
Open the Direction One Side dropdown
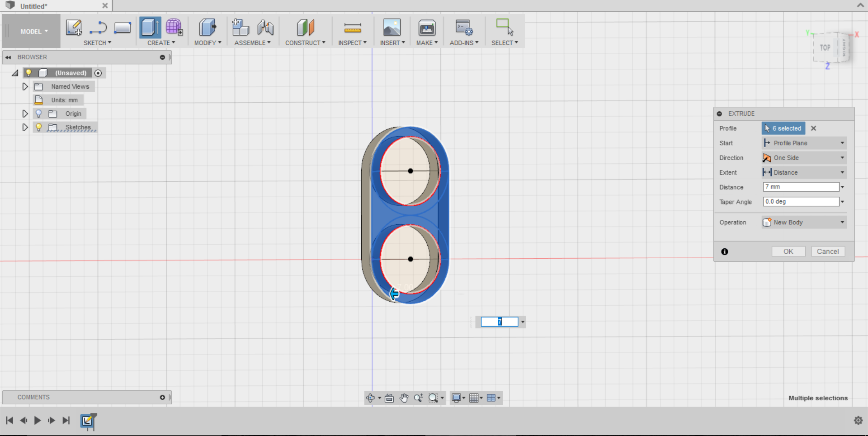click(804, 158)
